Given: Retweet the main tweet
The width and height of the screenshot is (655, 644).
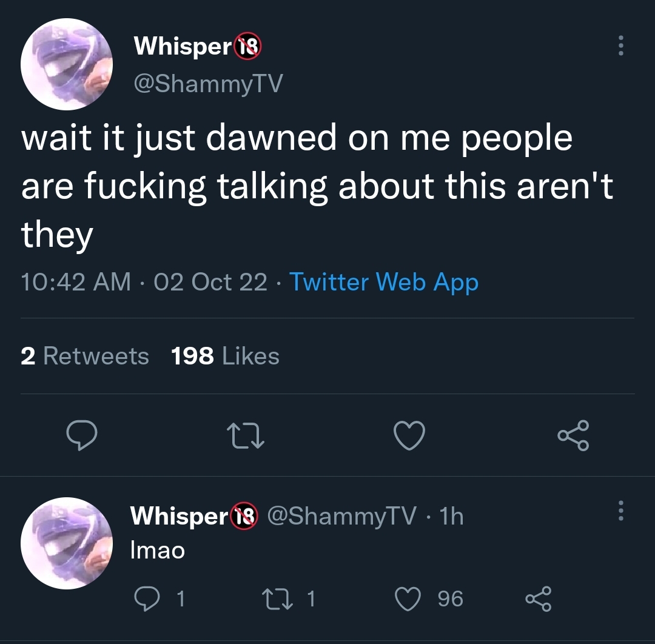Looking at the screenshot, I should click(246, 436).
